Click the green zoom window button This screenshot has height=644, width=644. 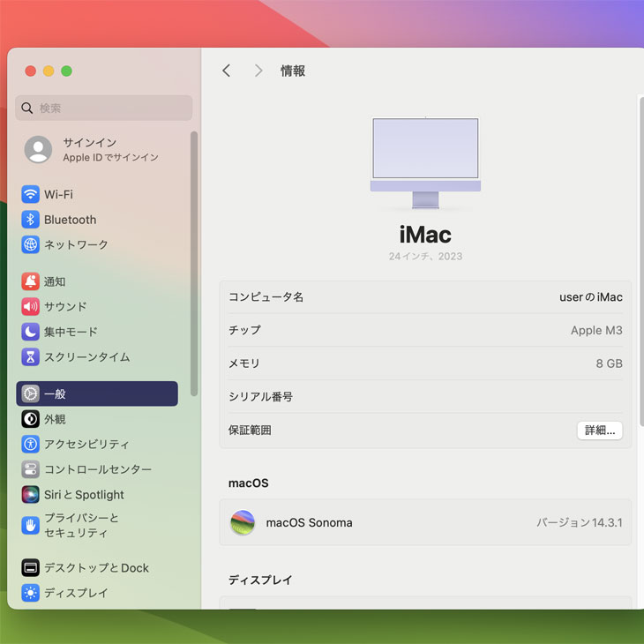(x=66, y=71)
